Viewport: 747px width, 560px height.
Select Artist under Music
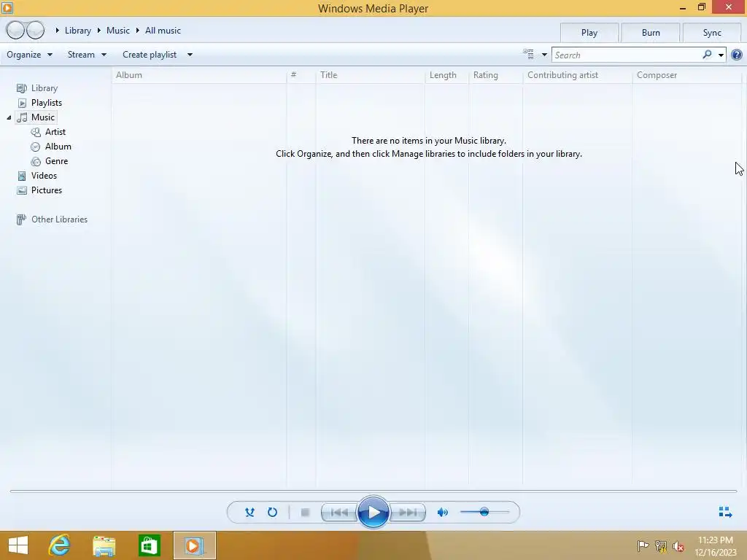point(55,132)
